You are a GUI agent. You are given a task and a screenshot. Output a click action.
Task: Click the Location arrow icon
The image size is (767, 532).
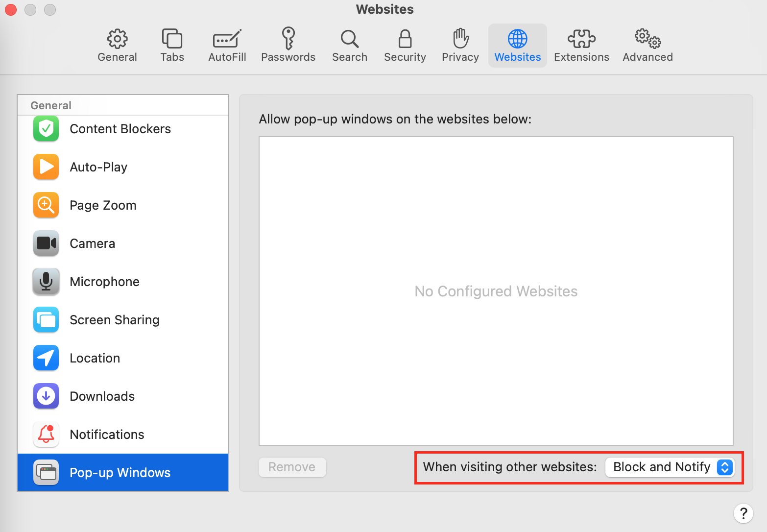[x=46, y=358]
